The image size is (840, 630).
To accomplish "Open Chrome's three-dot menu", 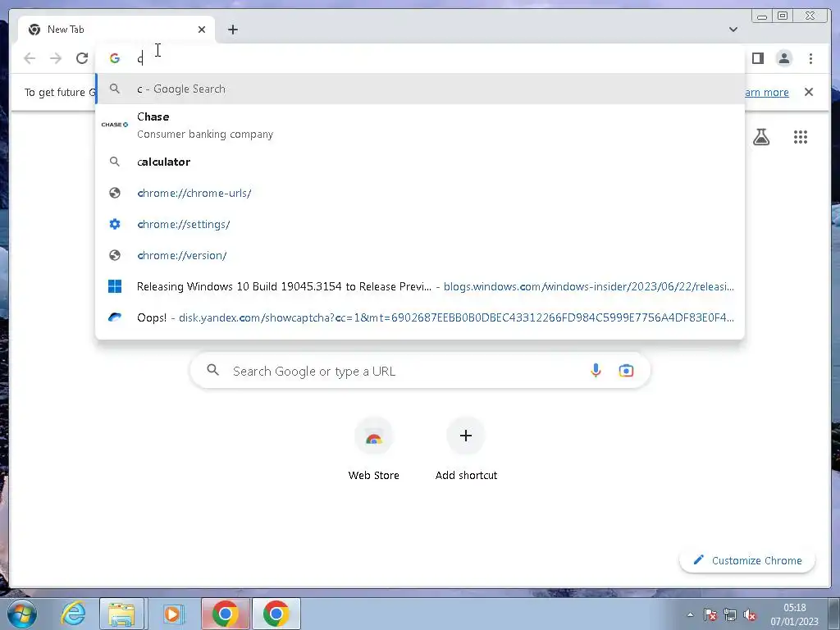I will coord(810,58).
